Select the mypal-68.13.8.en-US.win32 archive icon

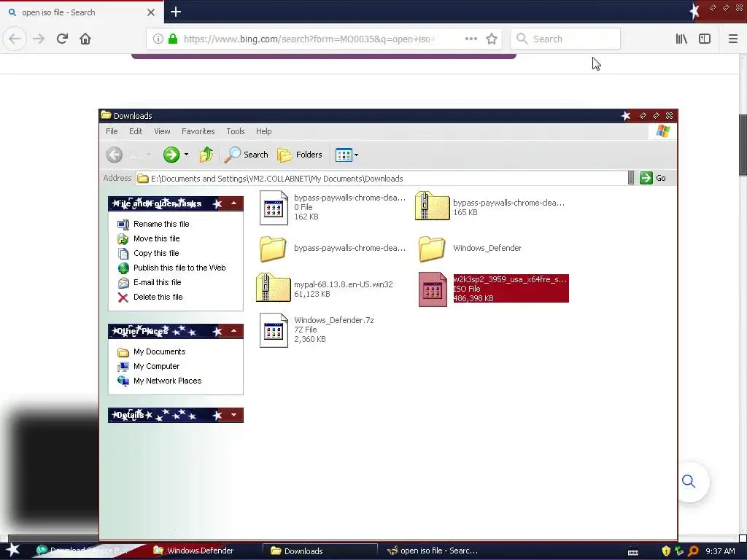click(273, 287)
